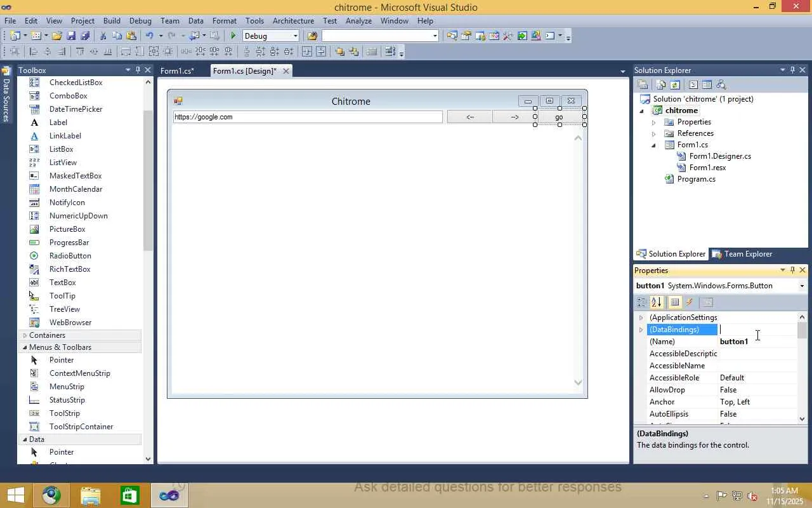812x508 pixels.
Task: Select the '<-' back button on the form
Action: click(x=469, y=117)
